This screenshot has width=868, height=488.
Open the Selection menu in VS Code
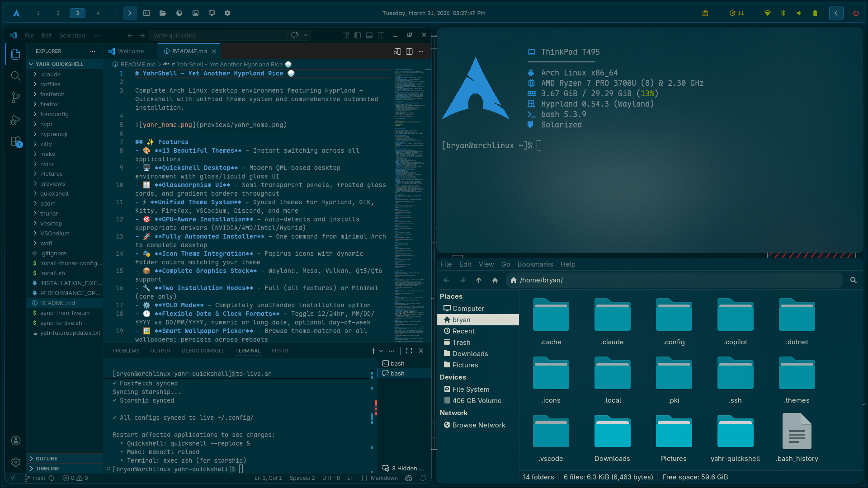point(72,35)
